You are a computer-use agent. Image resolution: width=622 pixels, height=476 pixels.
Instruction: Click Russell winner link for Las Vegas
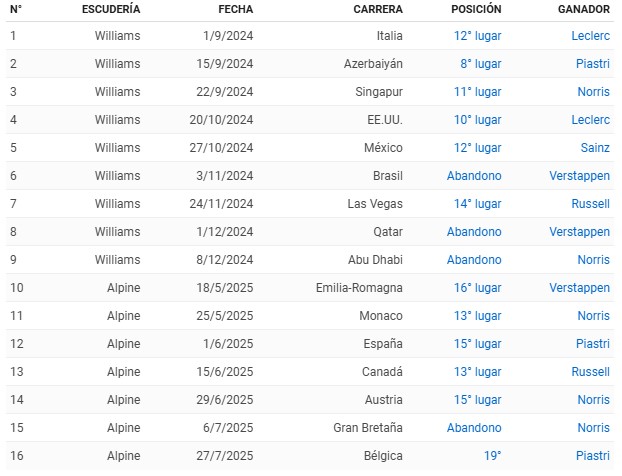pyautogui.click(x=590, y=204)
